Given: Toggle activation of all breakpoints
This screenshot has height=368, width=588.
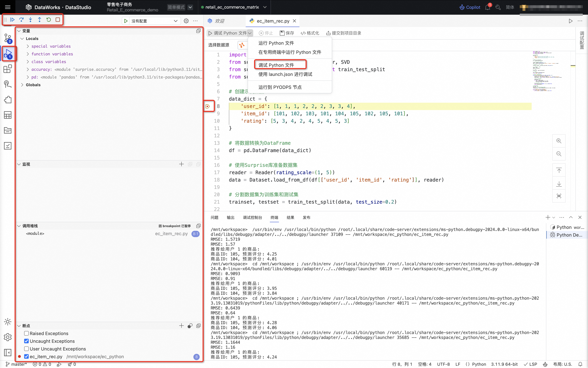Looking at the screenshot, I should tap(190, 326).
